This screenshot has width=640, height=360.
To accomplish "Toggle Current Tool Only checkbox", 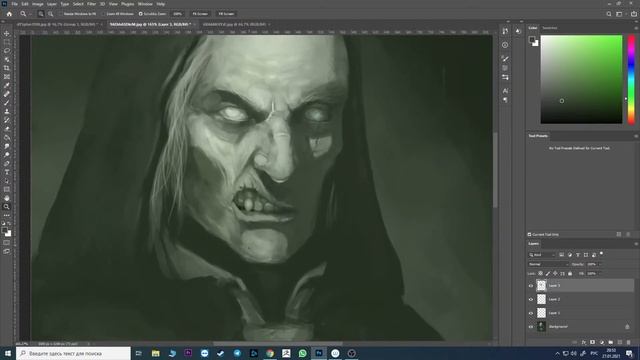I will pos(529,235).
